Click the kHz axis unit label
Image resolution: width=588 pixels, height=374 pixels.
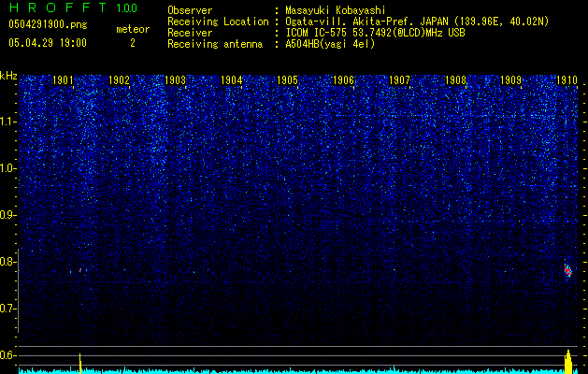8,76
